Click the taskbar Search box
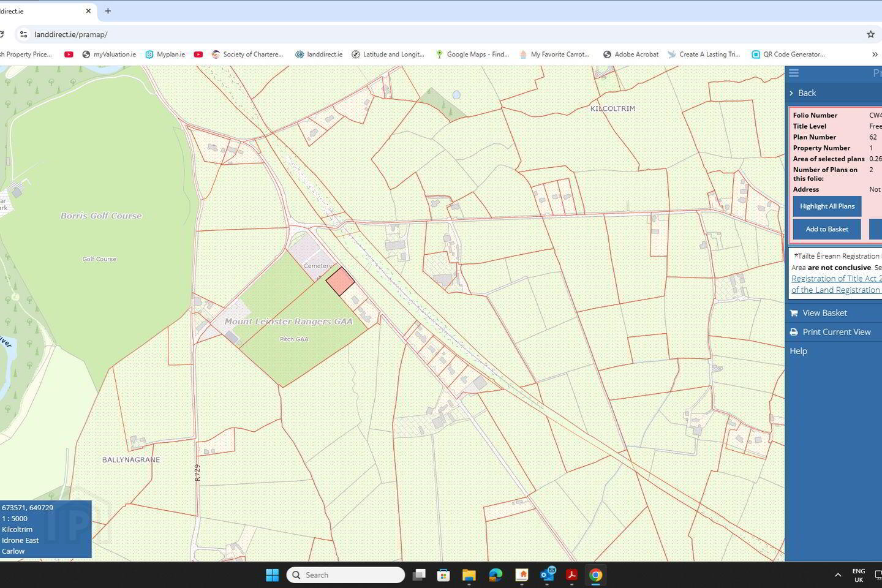Viewport: 882px width, 588px height. click(x=345, y=575)
